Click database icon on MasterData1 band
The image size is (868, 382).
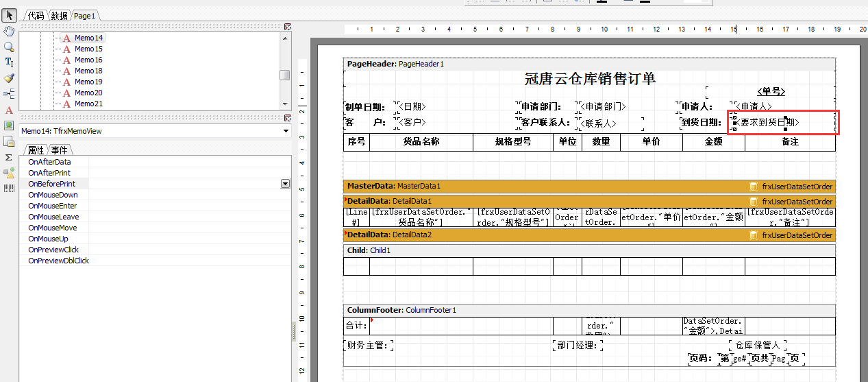pos(754,187)
